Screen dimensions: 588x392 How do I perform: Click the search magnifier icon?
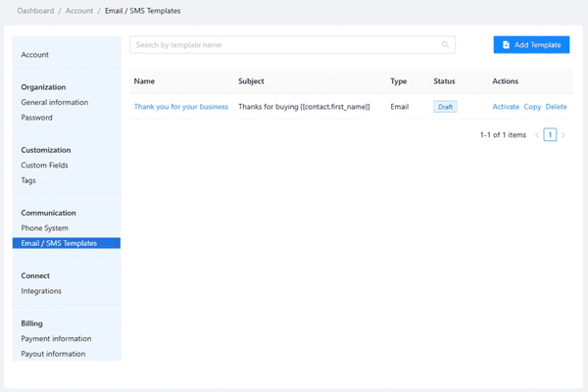pyautogui.click(x=446, y=45)
